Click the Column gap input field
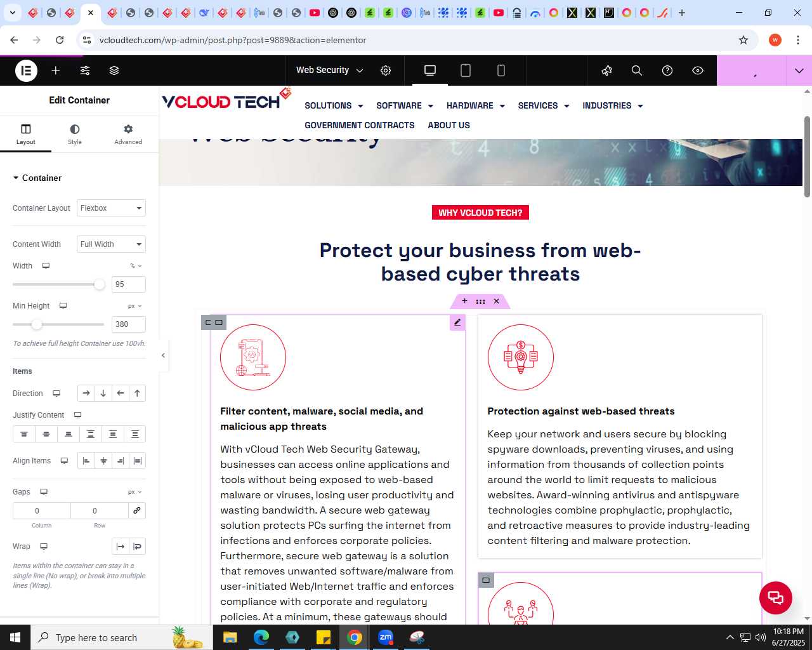The height and width of the screenshot is (650, 812). pyautogui.click(x=42, y=511)
